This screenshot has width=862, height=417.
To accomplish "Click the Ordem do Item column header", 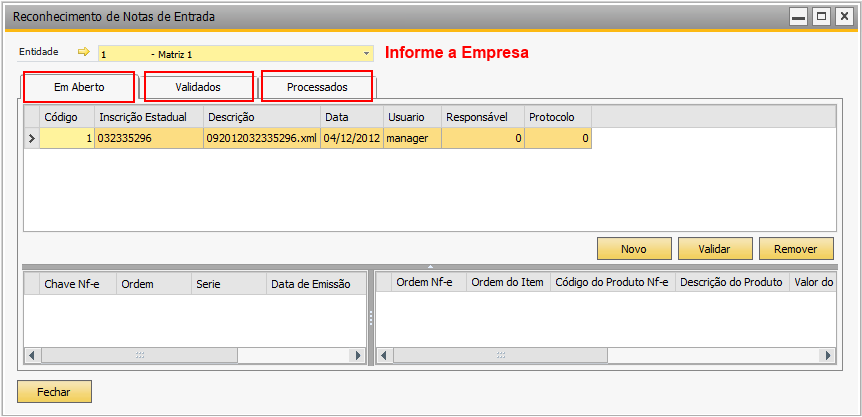I will [x=509, y=283].
